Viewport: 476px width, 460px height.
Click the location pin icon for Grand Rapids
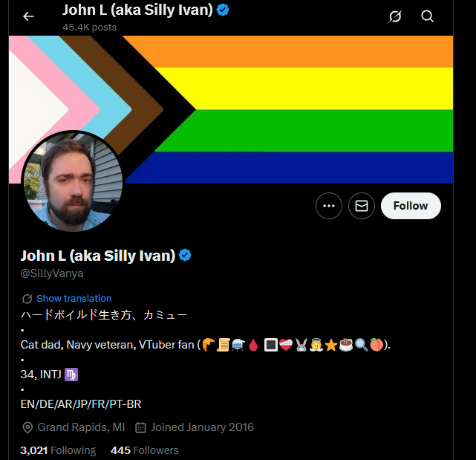coord(27,427)
